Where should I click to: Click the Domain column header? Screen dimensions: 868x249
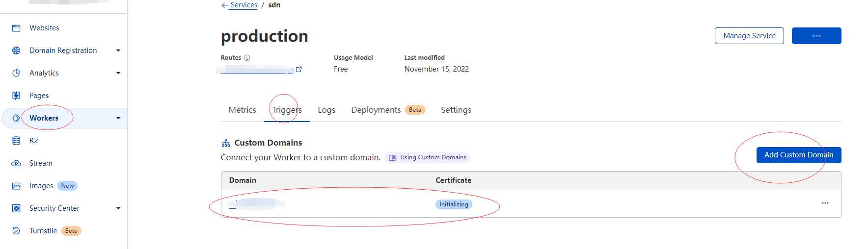coord(243,180)
